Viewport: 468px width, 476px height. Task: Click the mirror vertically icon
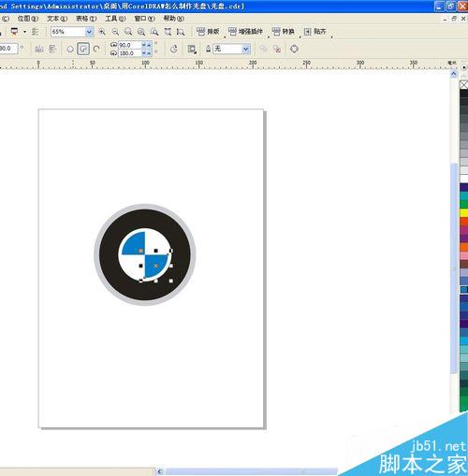pos(52,49)
